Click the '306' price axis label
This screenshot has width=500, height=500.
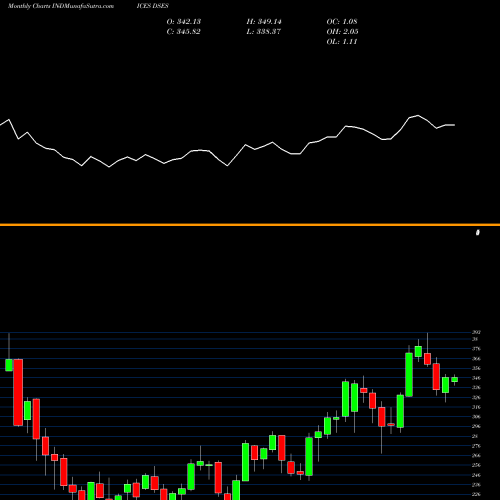[x=476, y=417]
